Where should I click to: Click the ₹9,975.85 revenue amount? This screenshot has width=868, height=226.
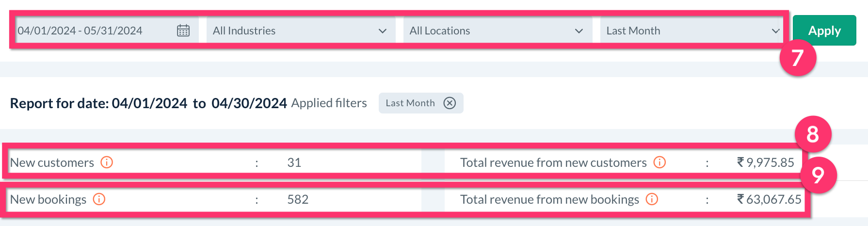(x=766, y=162)
